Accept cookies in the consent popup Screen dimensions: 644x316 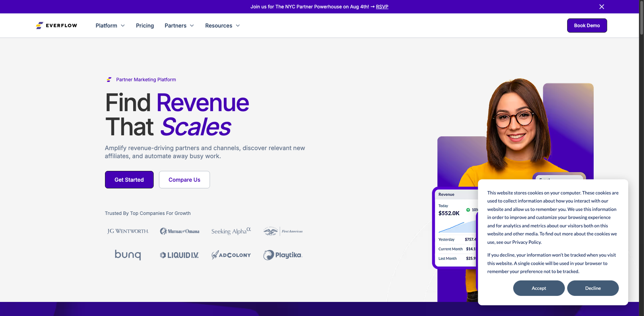click(539, 288)
